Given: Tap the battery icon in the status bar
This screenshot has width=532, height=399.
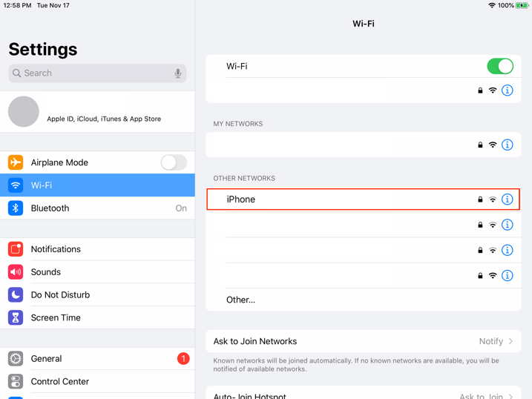Looking at the screenshot, I should point(522,5).
